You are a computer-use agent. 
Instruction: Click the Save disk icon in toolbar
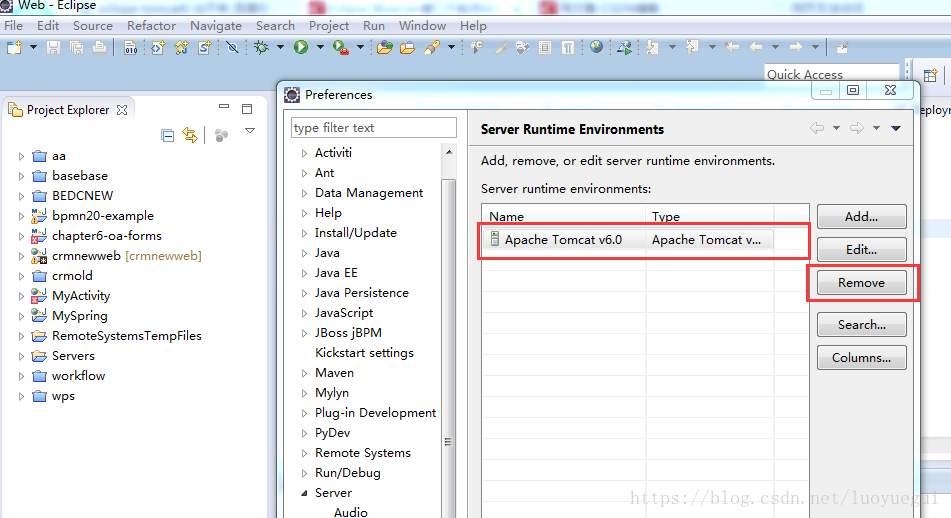point(53,47)
